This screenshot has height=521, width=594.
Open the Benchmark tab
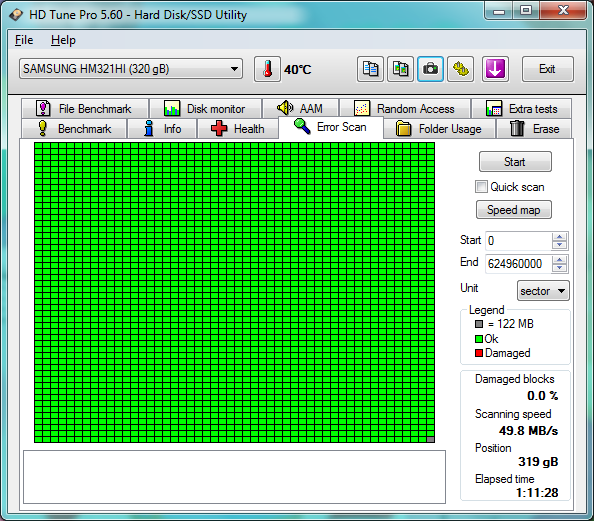click(74, 129)
